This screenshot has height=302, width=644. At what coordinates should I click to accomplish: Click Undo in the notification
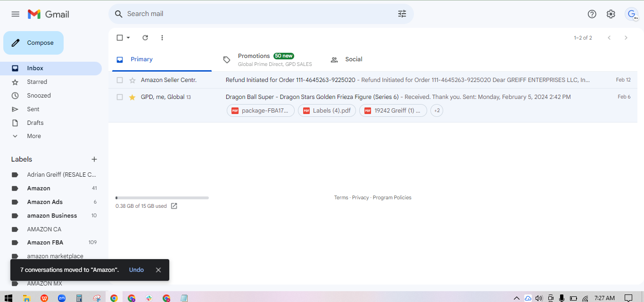point(136,270)
